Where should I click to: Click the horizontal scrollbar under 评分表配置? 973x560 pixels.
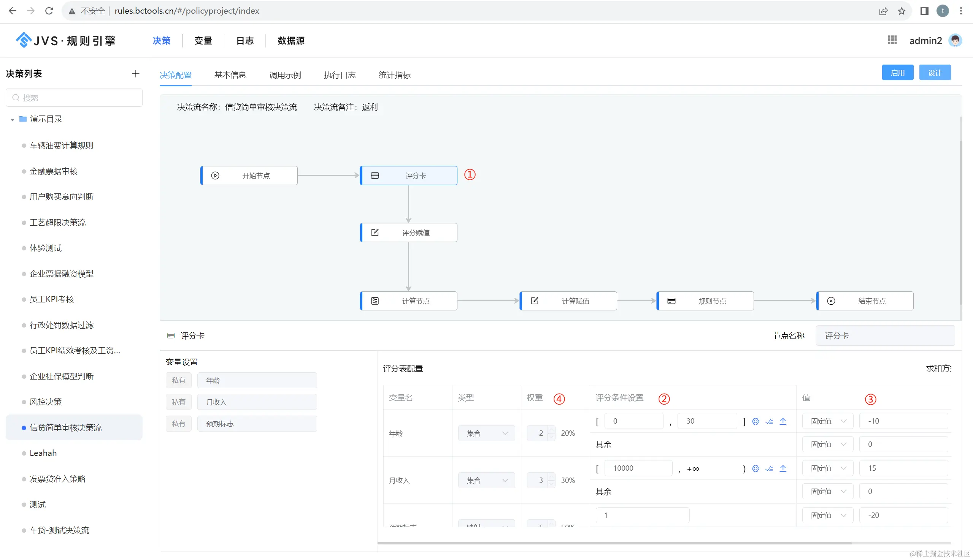coord(614,543)
